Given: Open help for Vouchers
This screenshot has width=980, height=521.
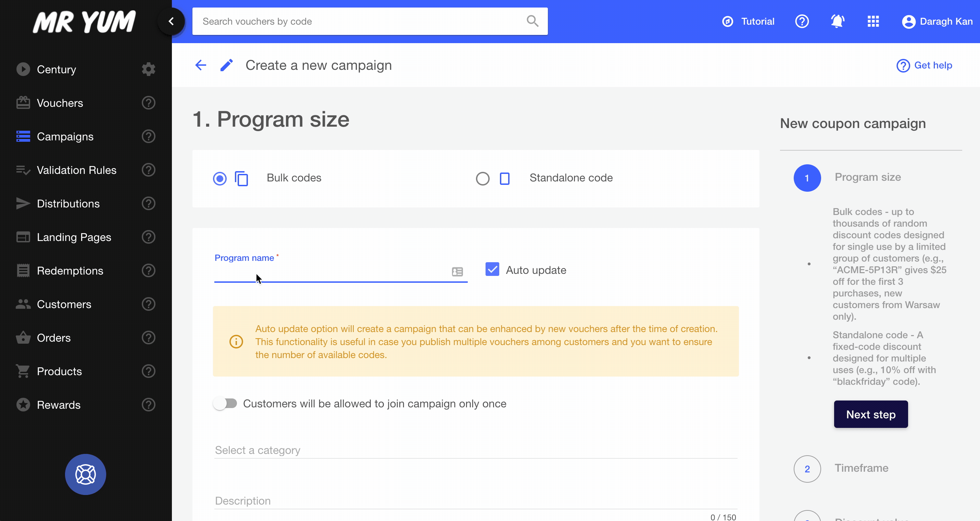Looking at the screenshot, I should [x=148, y=103].
